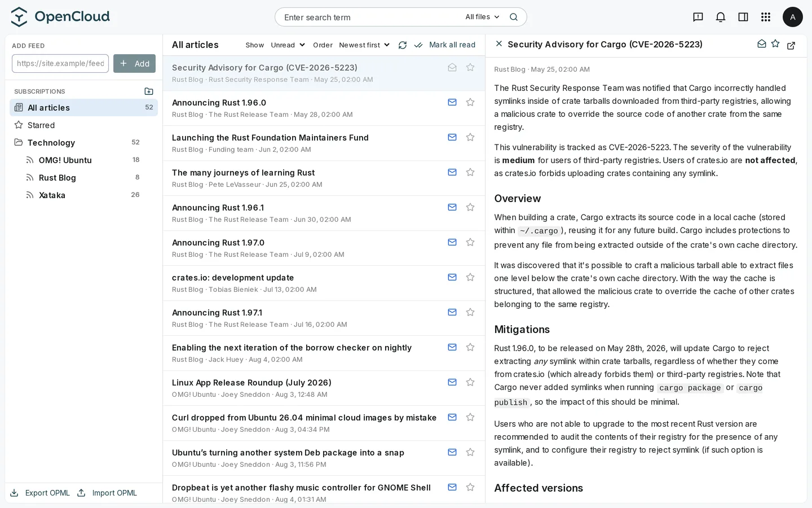Open 'The many journeys of learning Rust'
The image size is (812, 508).
324,178
